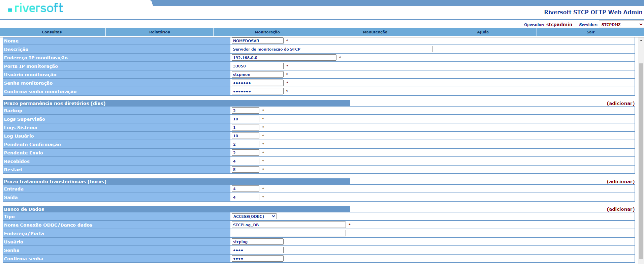Click the Descrição text field
644x264 pixels.
(x=332, y=49)
